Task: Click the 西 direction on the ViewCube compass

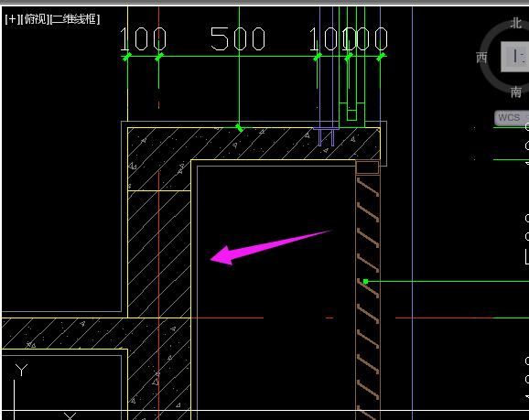Action: [x=481, y=58]
